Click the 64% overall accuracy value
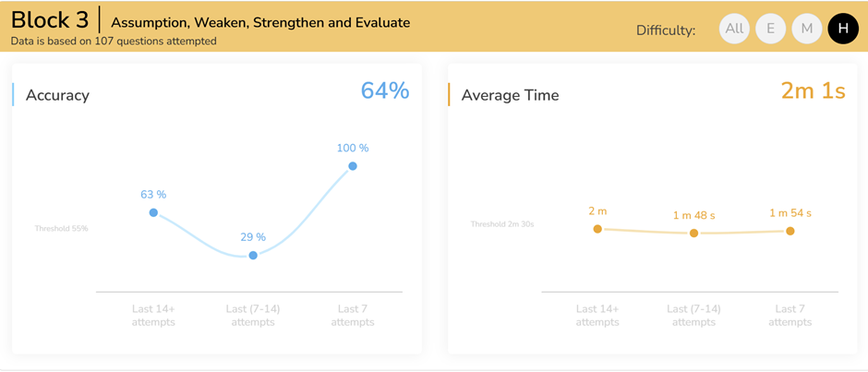868x372 pixels. coord(384,90)
